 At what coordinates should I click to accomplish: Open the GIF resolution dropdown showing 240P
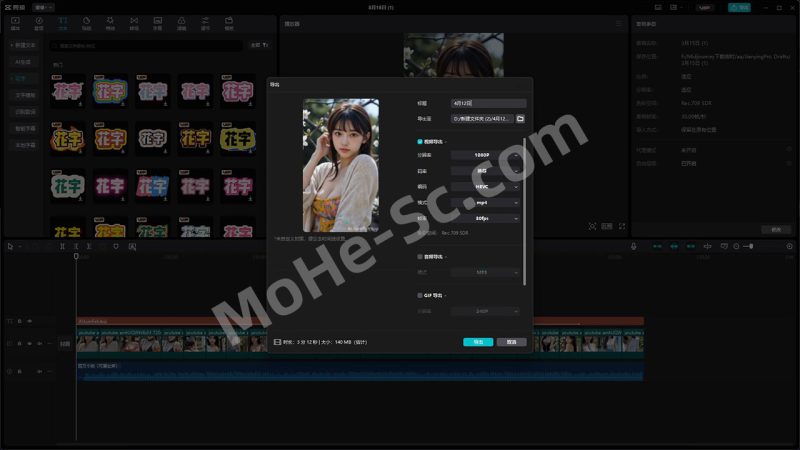[485, 311]
